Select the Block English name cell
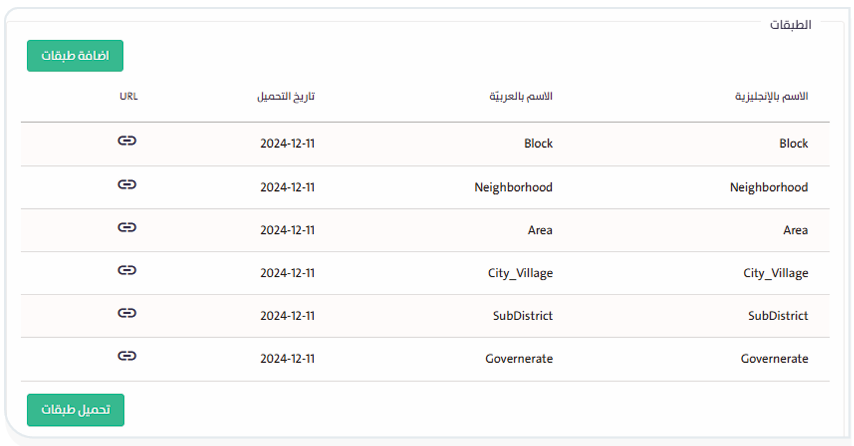The image size is (854, 446). pyautogui.click(x=793, y=144)
